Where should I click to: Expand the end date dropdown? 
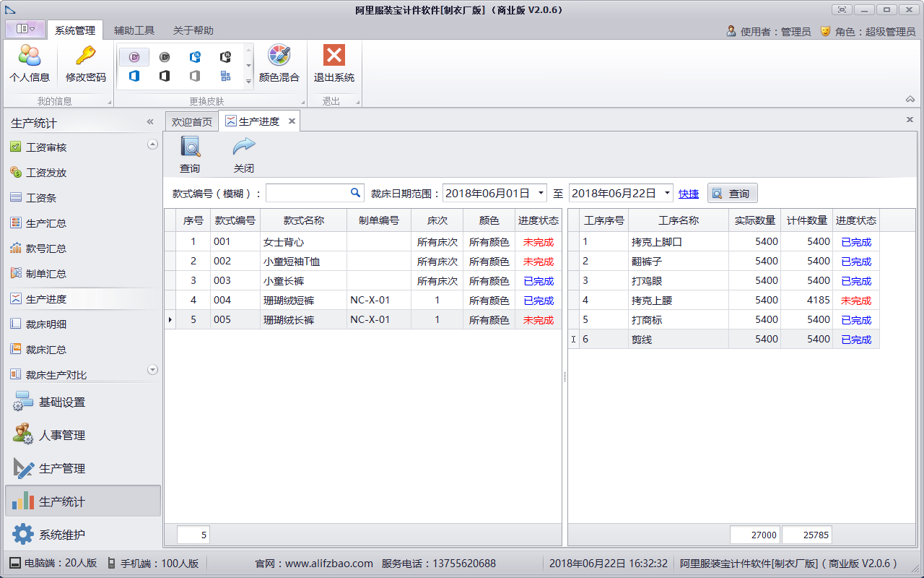pyautogui.click(x=667, y=194)
